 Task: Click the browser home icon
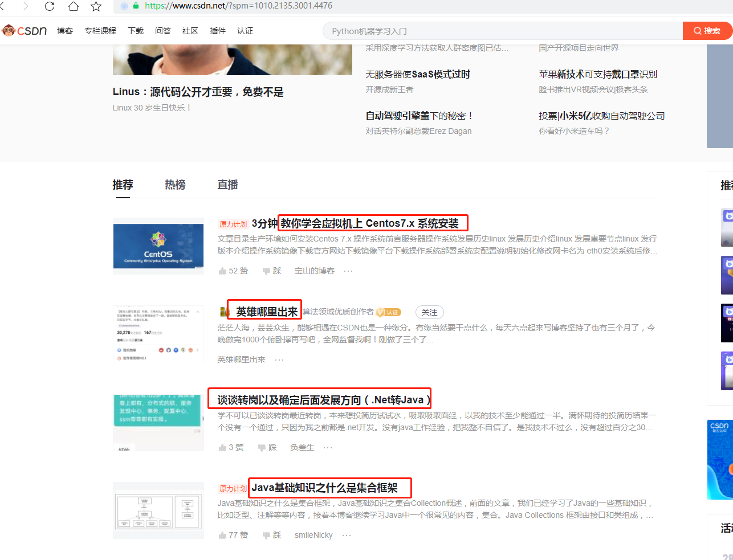[x=73, y=6]
